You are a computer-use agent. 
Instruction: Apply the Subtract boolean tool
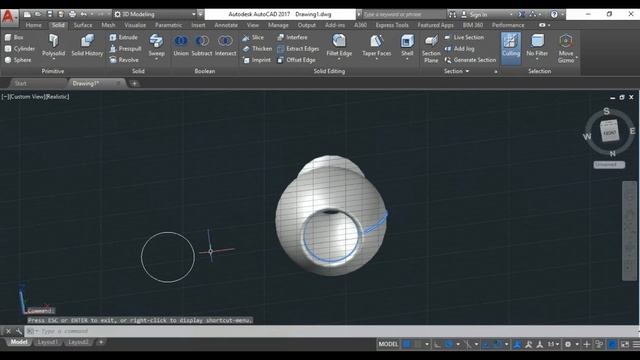click(x=202, y=45)
